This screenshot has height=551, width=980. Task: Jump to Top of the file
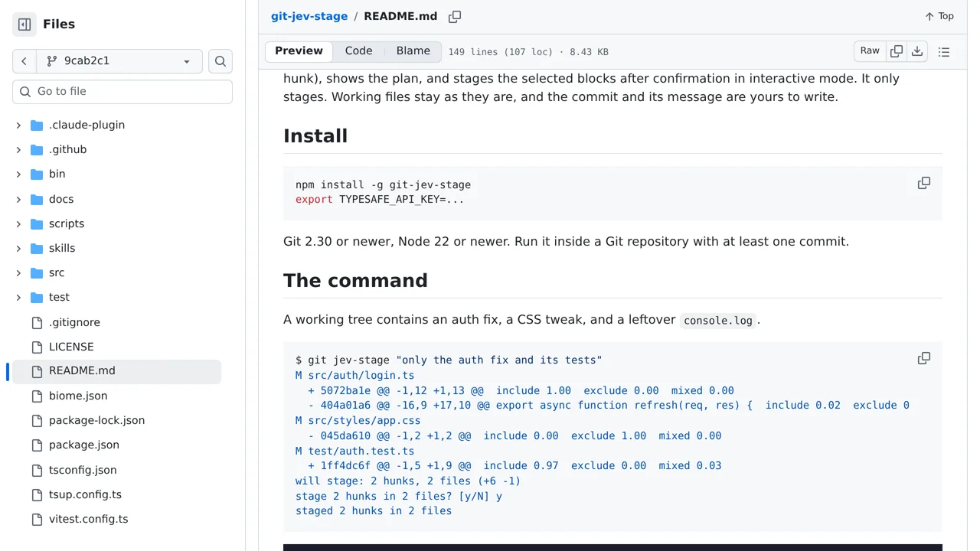[939, 16]
